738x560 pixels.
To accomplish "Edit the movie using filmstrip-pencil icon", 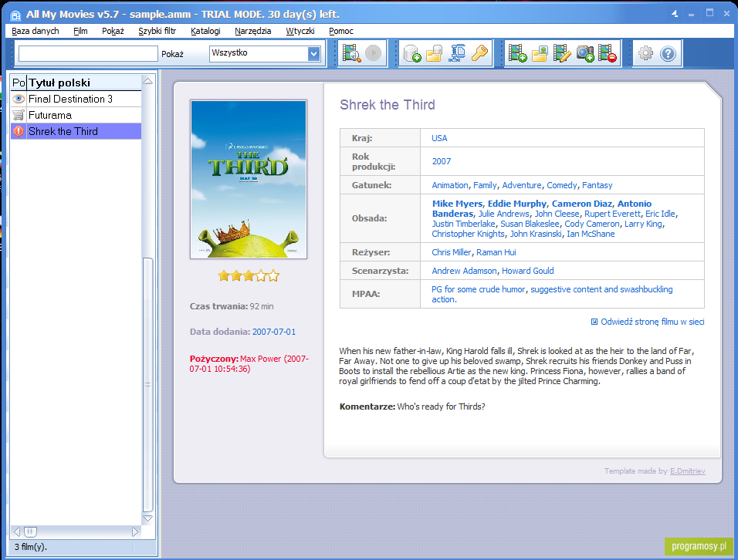I will point(562,53).
